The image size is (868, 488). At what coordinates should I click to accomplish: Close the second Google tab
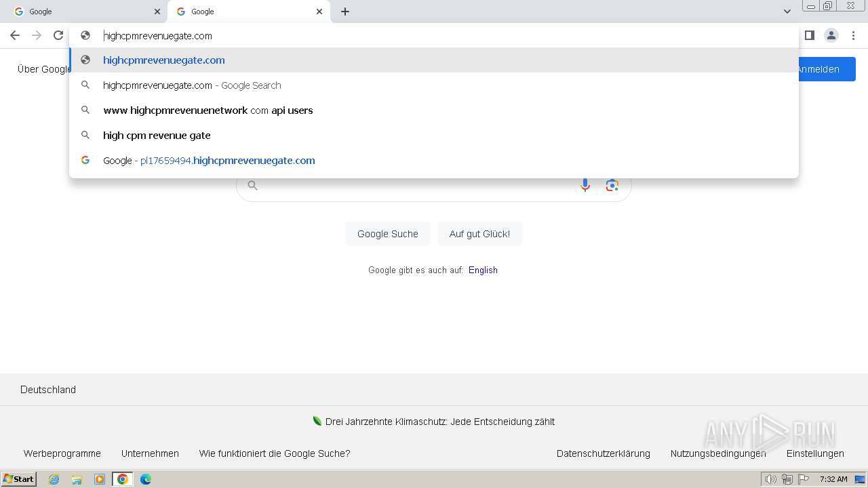coord(319,12)
